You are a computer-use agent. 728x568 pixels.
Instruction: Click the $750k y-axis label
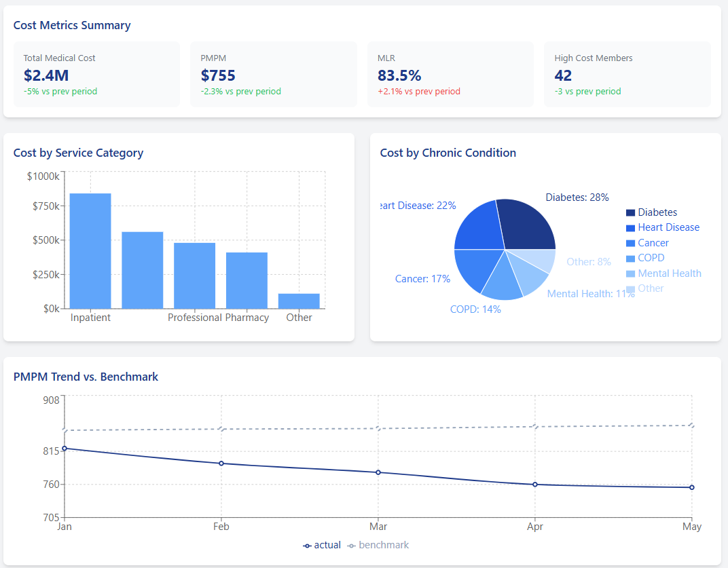click(45, 206)
